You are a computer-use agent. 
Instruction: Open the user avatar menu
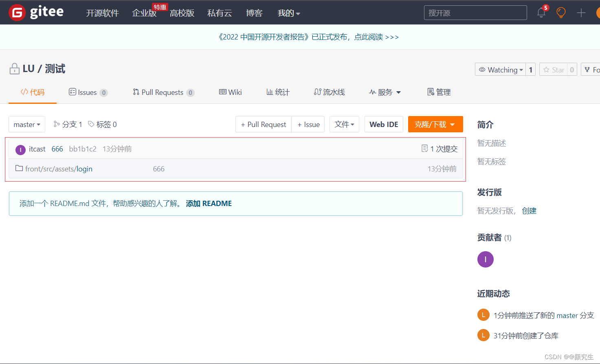[x=598, y=13]
